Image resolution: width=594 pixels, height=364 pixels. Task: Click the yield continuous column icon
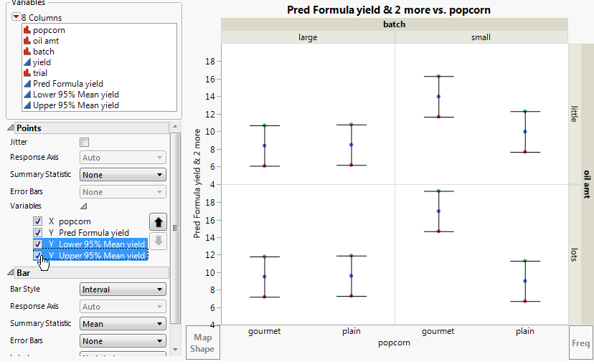(27, 62)
